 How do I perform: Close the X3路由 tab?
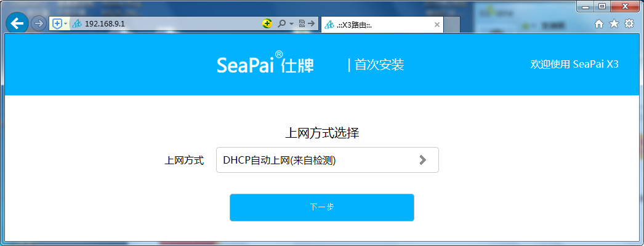[437, 25]
